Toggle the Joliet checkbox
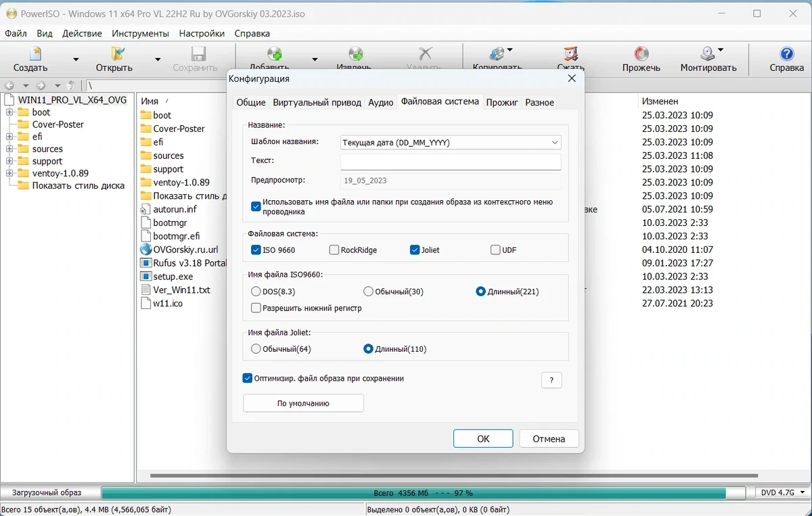Viewport: 812px width, 516px height. coord(415,250)
